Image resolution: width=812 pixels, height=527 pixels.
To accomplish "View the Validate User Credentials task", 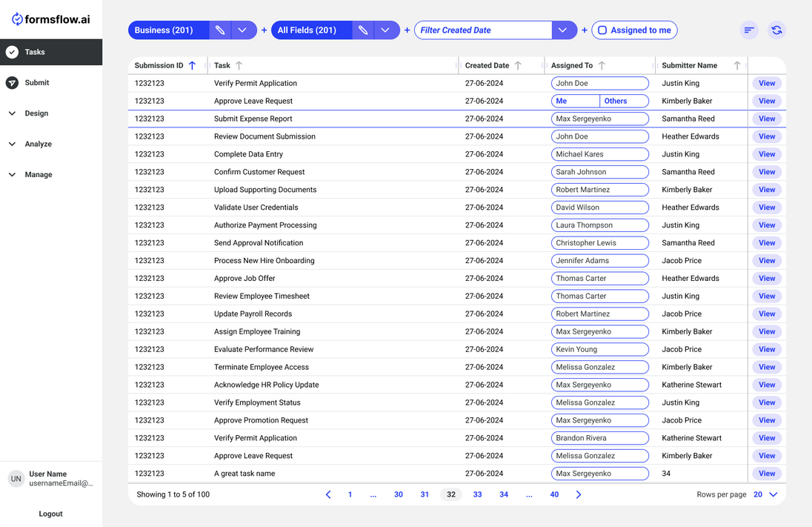I will click(x=767, y=208).
